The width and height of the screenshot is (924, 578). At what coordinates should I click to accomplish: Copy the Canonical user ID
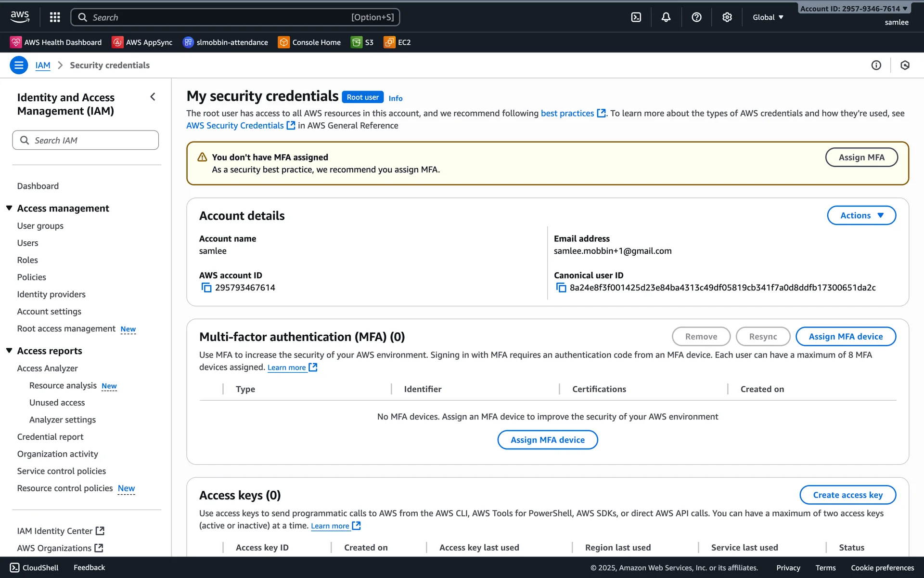point(561,288)
